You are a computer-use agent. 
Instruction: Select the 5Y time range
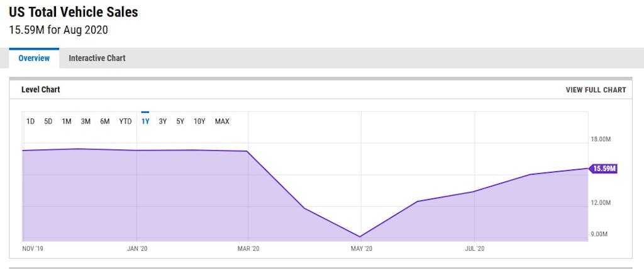180,122
